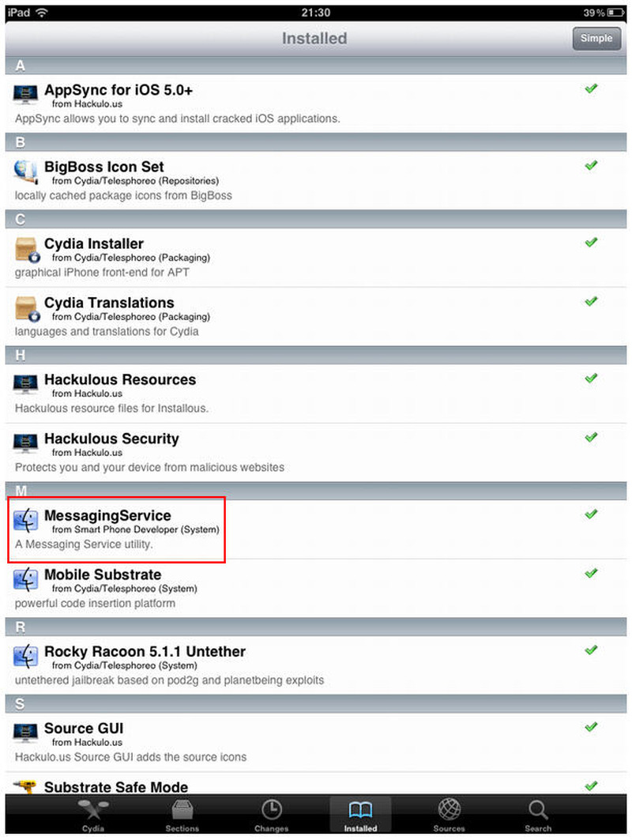The width and height of the screenshot is (632, 840).
Task: Click the Substrate Safe Mode drill icon
Action: point(24,786)
